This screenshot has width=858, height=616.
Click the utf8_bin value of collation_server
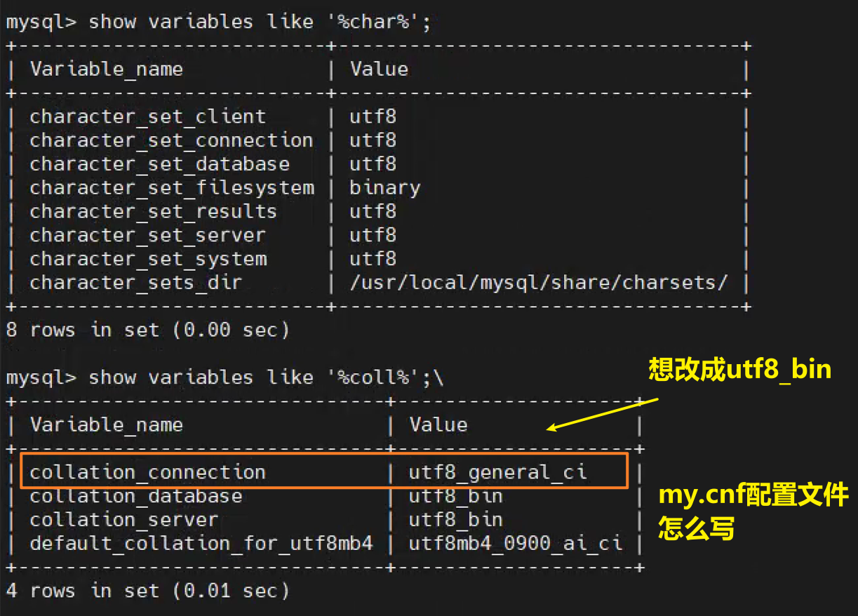pyautogui.click(x=456, y=520)
